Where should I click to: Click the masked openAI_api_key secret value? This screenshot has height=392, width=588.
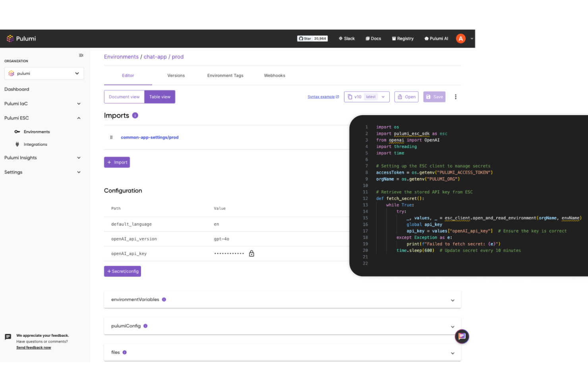click(229, 254)
